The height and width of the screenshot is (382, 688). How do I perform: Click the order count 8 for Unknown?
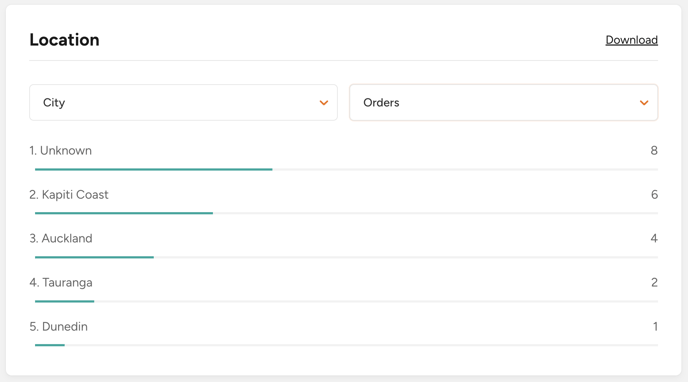click(654, 150)
